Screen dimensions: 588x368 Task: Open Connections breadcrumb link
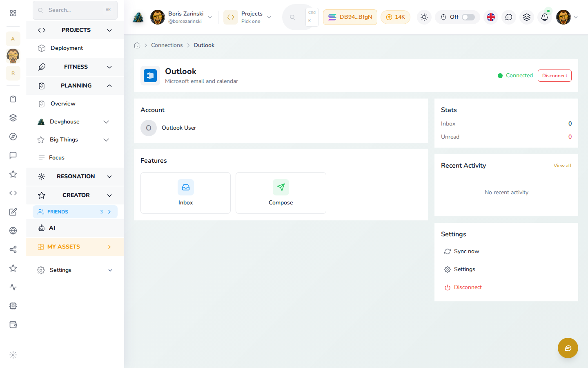point(167,45)
